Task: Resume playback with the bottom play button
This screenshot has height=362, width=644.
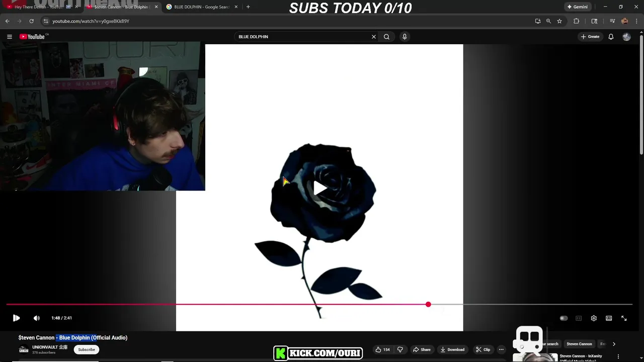Action: [x=16, y=318]
